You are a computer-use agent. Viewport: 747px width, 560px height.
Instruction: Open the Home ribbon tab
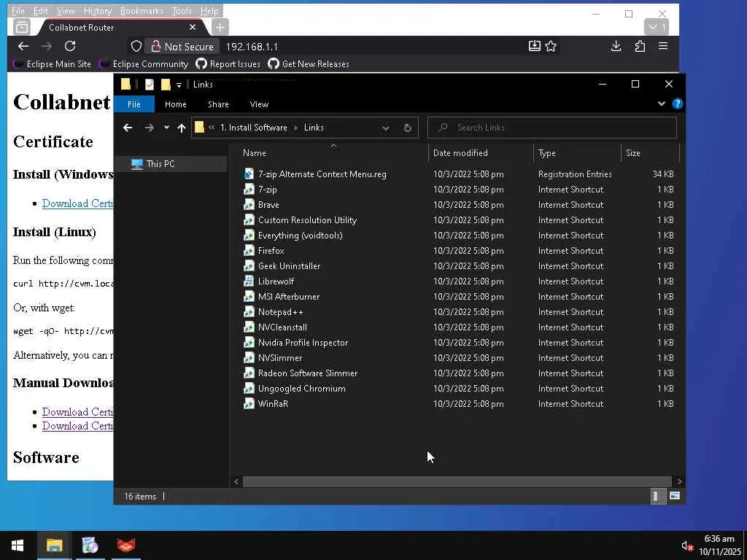[x=175, y=104]
